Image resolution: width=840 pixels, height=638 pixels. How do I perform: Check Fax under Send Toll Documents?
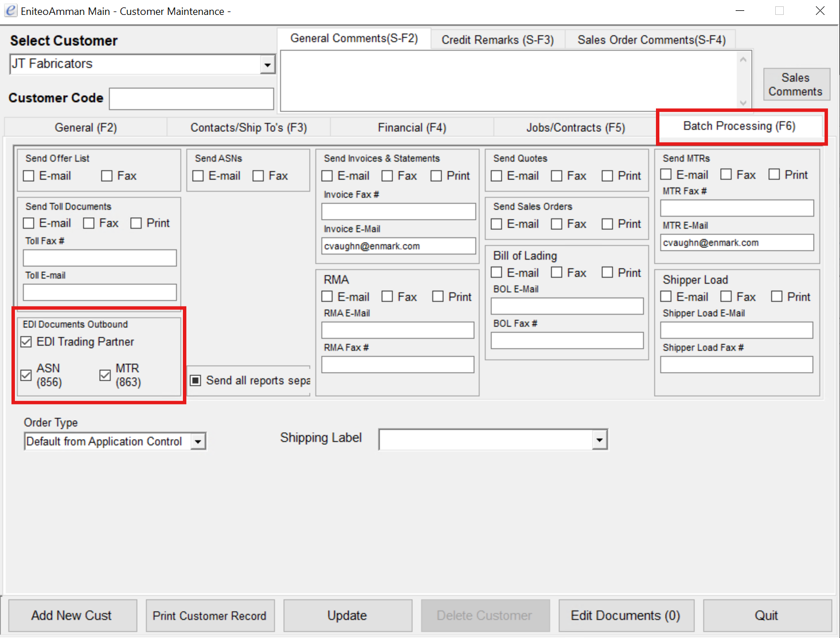89,223
